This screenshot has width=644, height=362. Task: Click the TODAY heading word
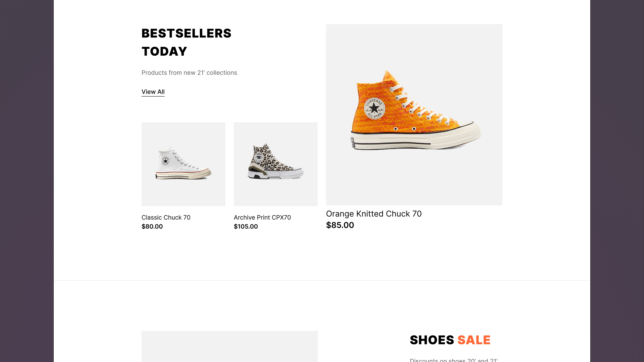[x=164, y=51]
